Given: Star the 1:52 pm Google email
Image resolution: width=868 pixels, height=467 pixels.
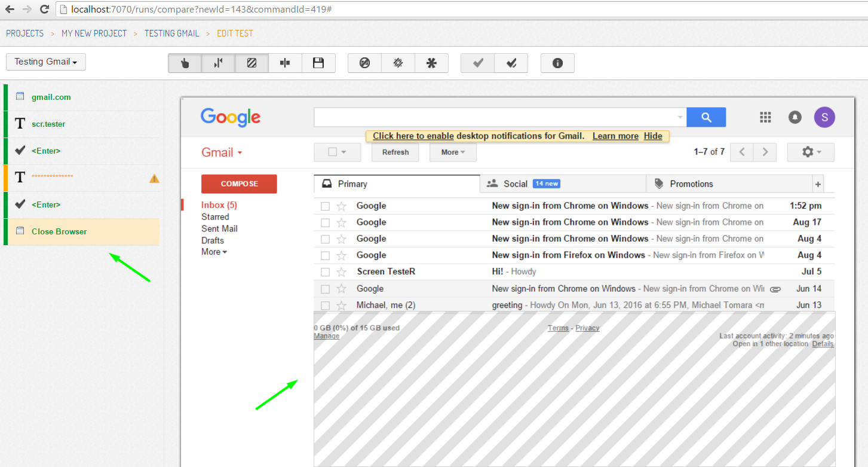Looking at the screenshot, I should tap(342, 206).
